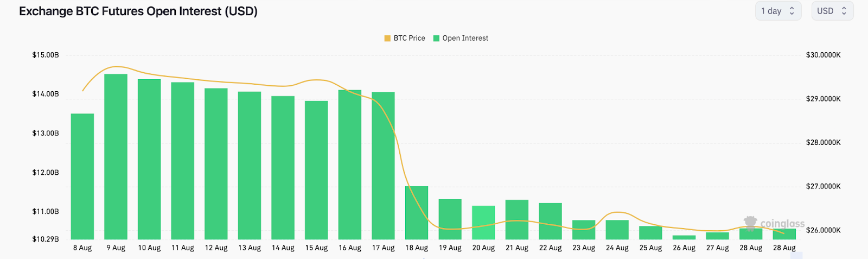868x259 pixels.
Task: Click the 14 Aug x-axis date label
Action: pyautogui.click(x=283, y=248)
